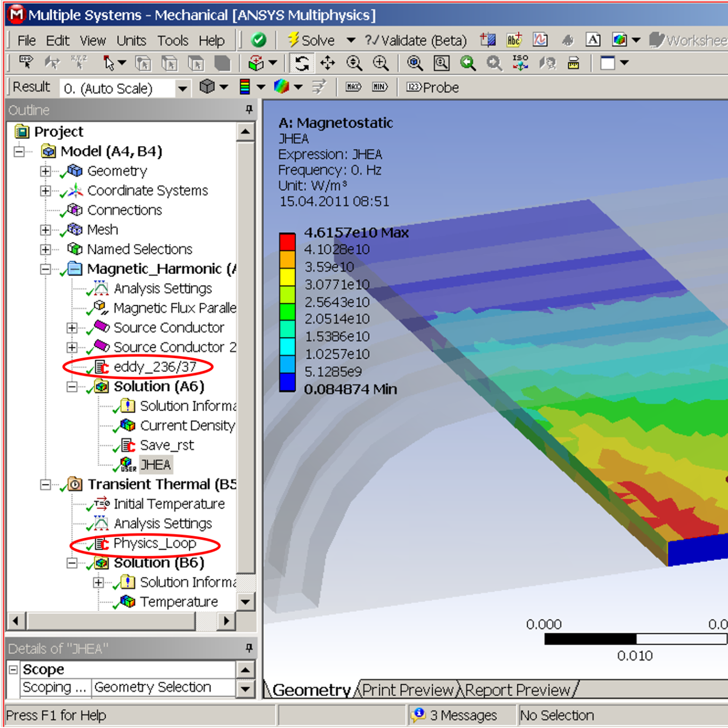
Task: Click the Max value probe icon
Action: click(353, 87)
